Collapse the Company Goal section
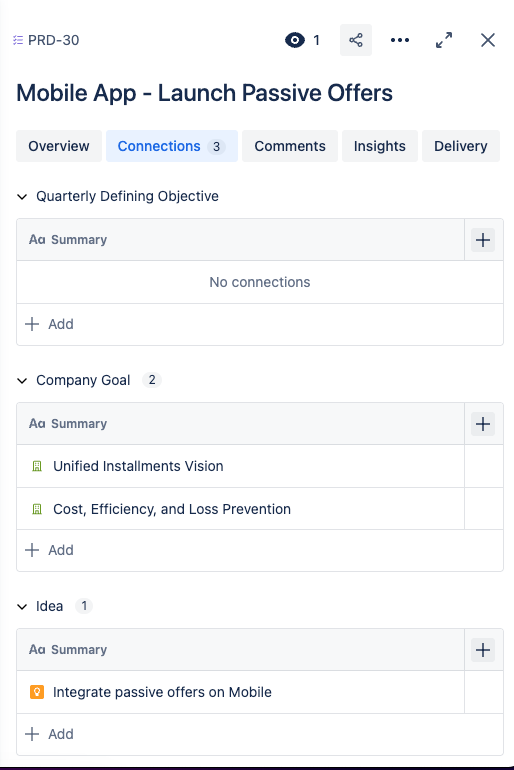Image resolution: width=514 pixels, height=770 pixels. pyautogui.click(x=22, y=381)
